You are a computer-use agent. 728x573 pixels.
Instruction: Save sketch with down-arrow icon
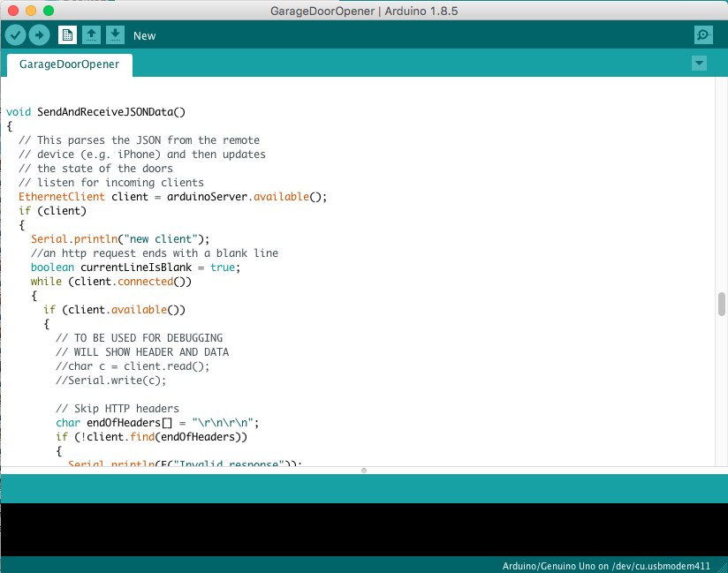coord(115,35)
